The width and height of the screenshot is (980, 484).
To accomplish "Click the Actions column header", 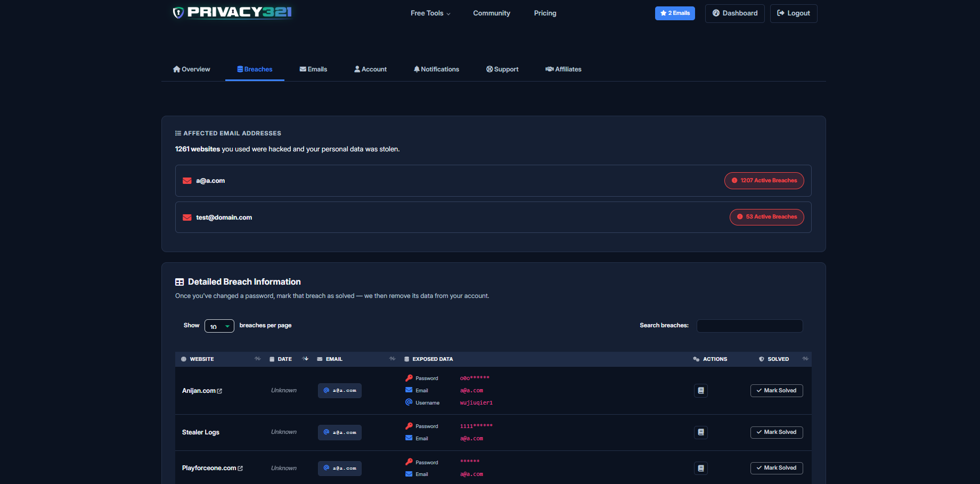I will point(710,359).
